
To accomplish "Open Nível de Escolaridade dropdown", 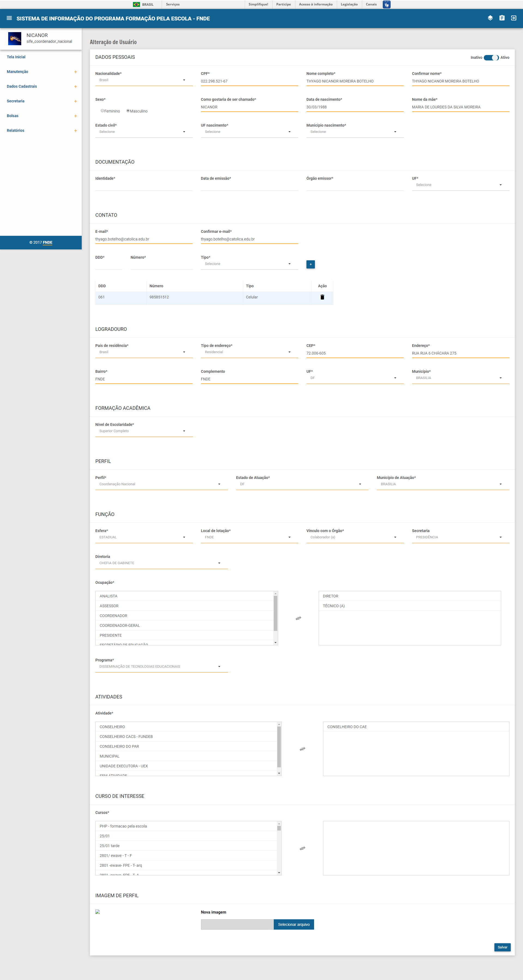I will [144, 431].
